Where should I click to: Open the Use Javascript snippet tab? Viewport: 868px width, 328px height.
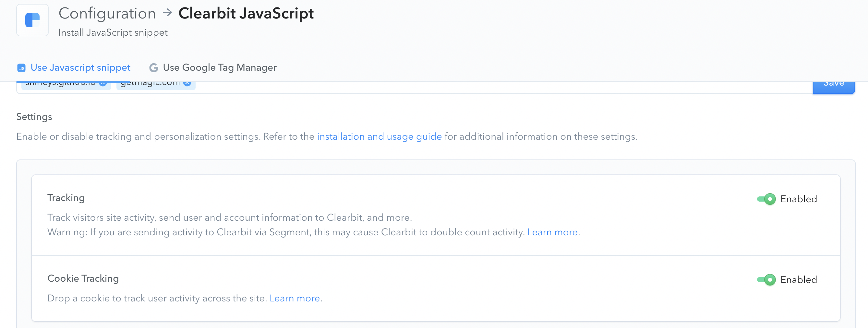[x=73, y=68]
